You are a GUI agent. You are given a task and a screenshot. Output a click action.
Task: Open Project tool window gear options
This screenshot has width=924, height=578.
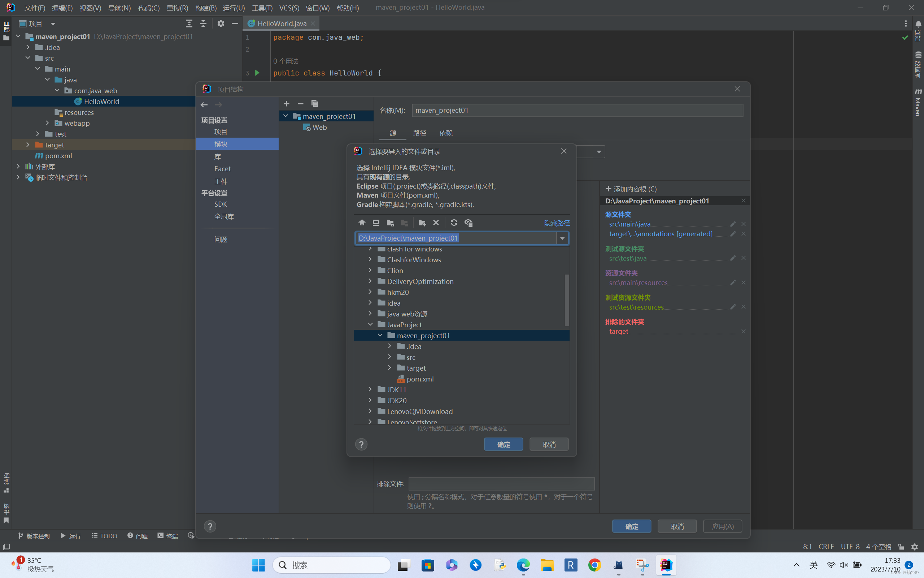point(221,24)
